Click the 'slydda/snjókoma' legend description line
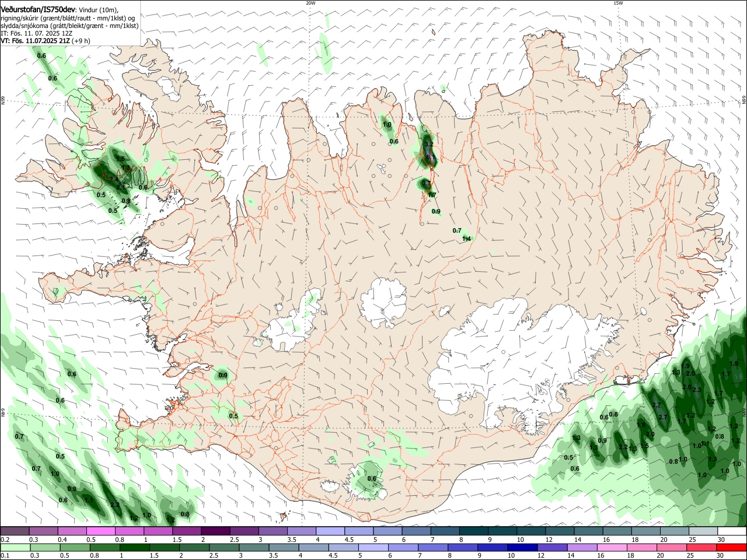747x560 pixels. point(69,26)
